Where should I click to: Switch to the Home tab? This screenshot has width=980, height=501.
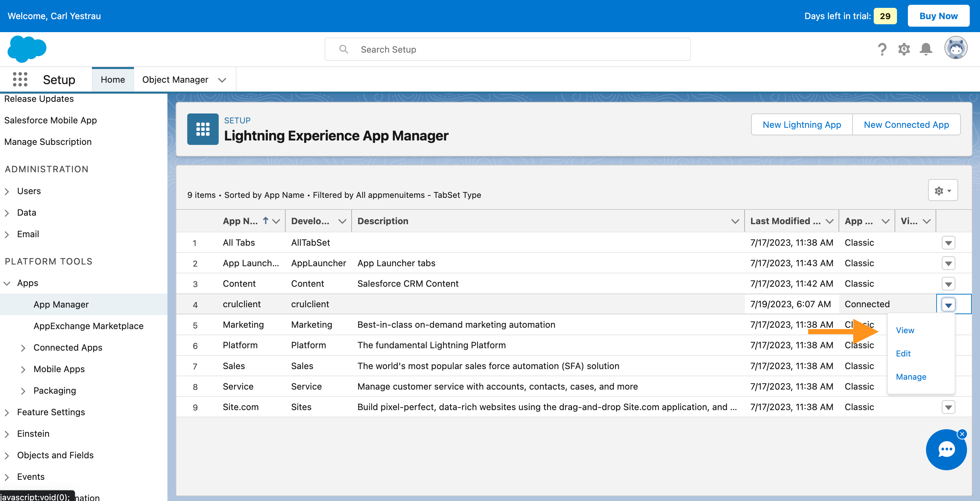[x=113, y=80]
